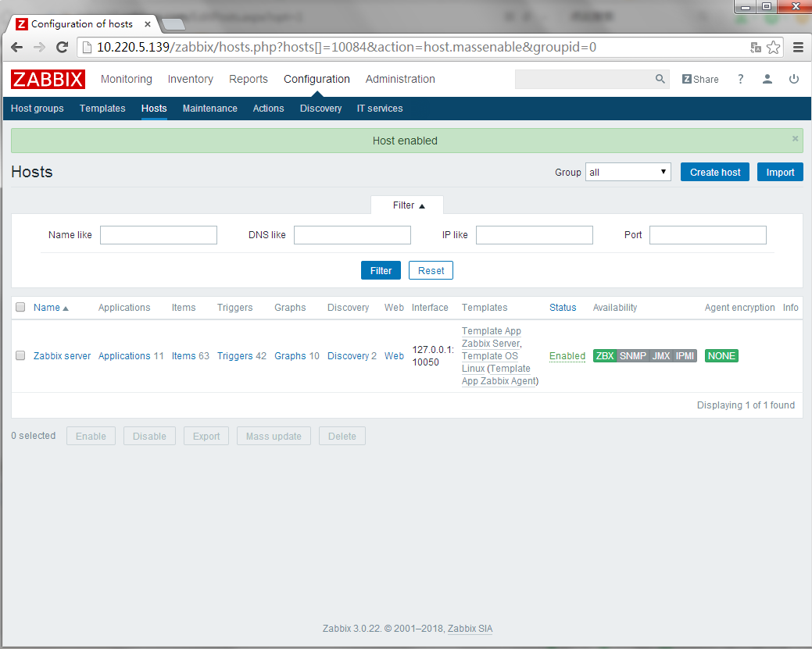Click the SNMP availability badge
The image size is (812, 649).
(633, 356)
